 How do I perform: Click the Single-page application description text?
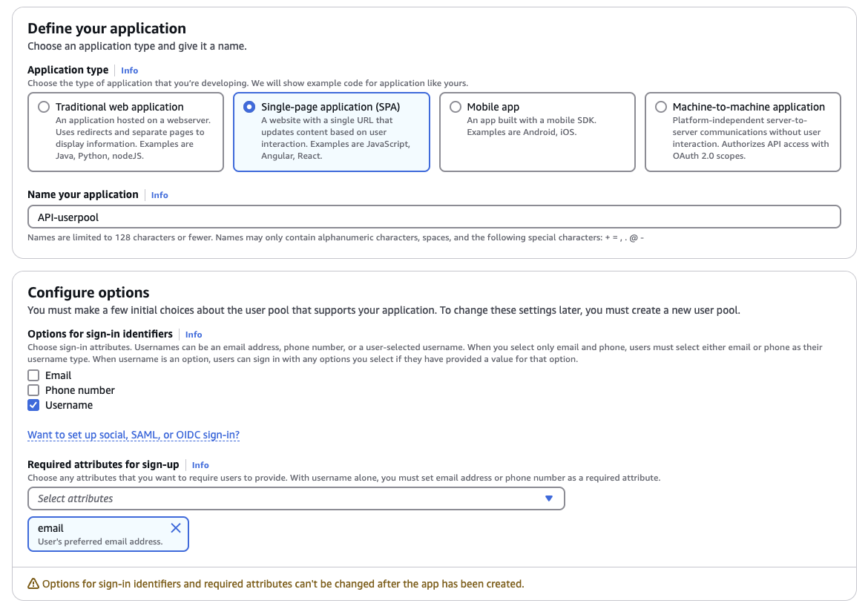[x=335, y=138]
